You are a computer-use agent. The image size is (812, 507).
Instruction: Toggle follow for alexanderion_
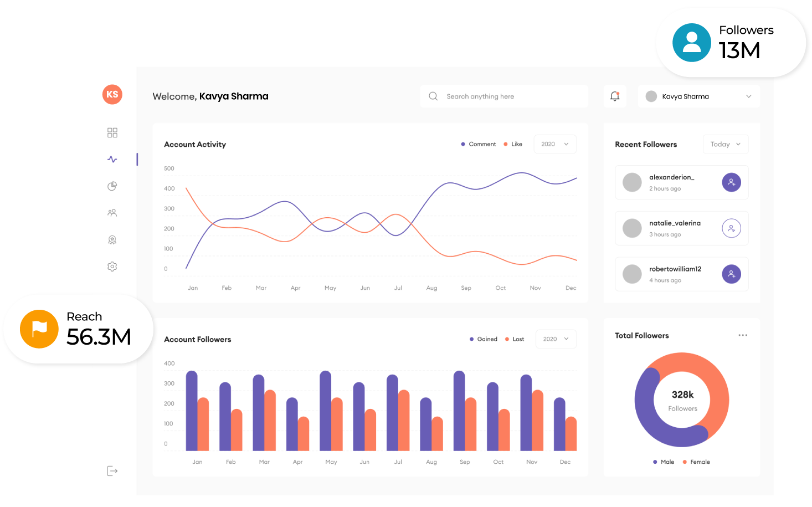[731, 182]
